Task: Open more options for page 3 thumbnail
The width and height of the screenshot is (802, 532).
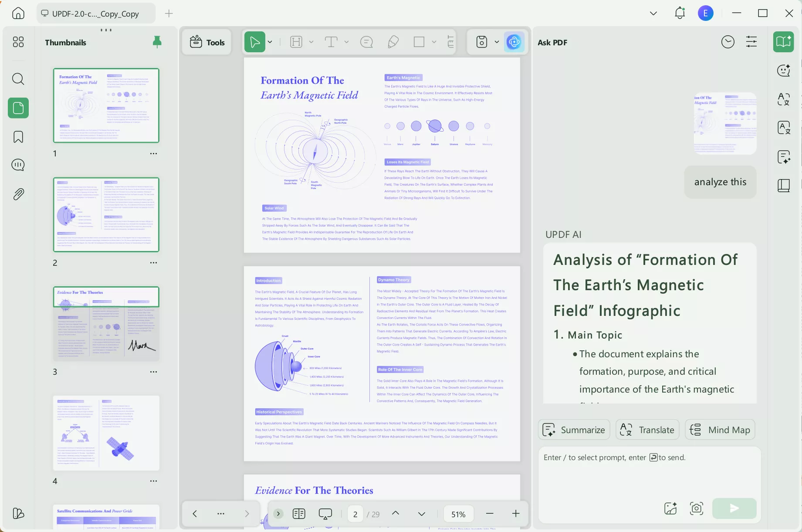Action: point(153,372)
